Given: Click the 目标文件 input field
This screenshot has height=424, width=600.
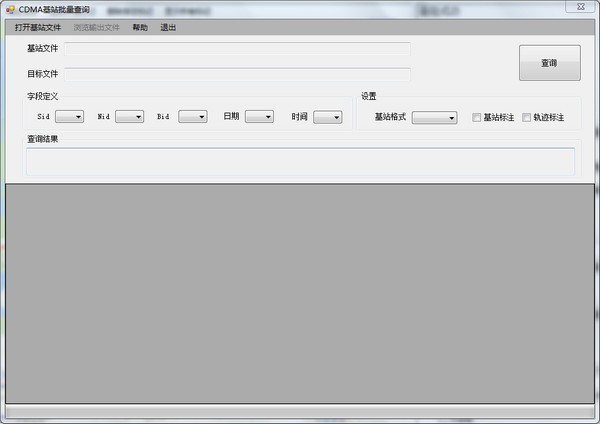Looking at the screenshot, I should pyautogui.click(x=237, y=74).
